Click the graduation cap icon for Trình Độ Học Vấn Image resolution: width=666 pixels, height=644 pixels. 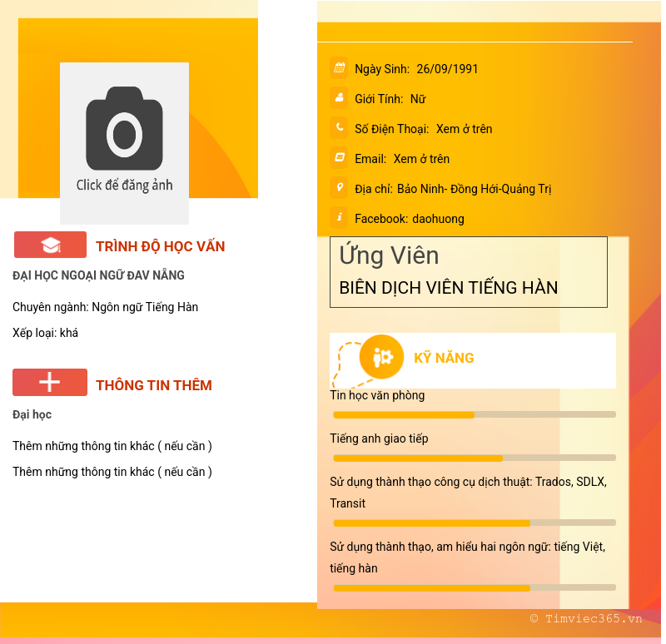point(50,244)
